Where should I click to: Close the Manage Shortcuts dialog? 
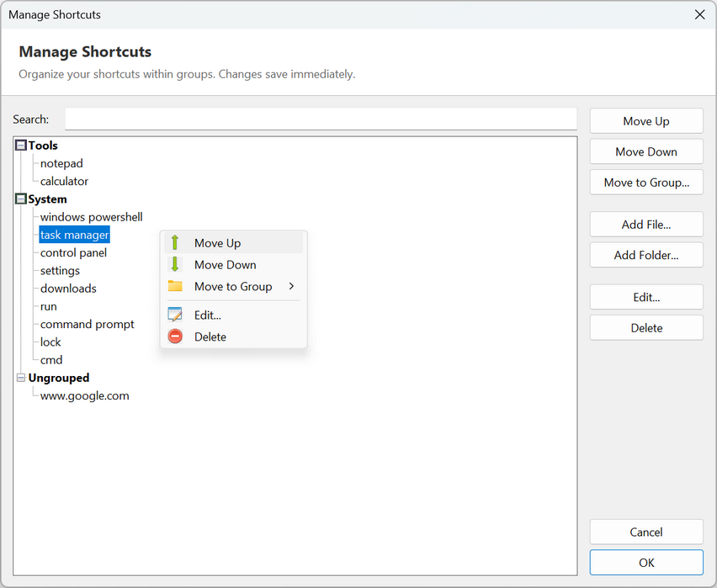pyautogui.click(x=699, y=14)
